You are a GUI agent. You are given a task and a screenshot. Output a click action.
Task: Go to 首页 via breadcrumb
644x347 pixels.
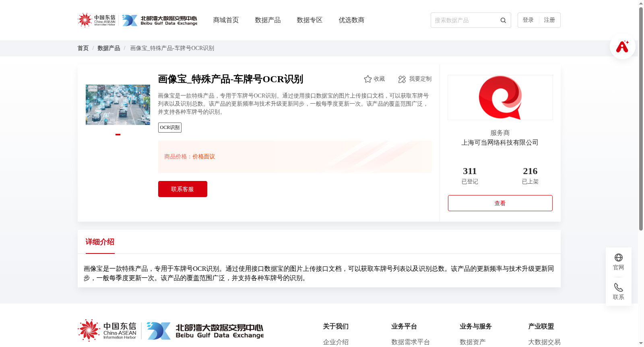pyautogui.click(x=83, y=48)
